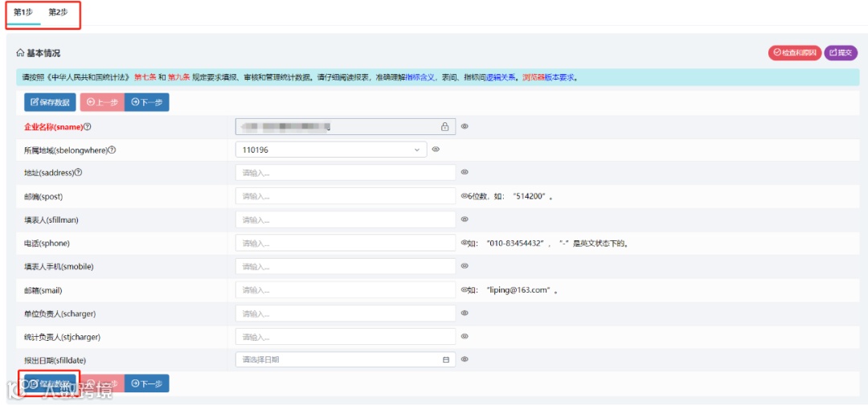Click the 邮箱(smail) input field
868x406 pixels.
(346, 289)
